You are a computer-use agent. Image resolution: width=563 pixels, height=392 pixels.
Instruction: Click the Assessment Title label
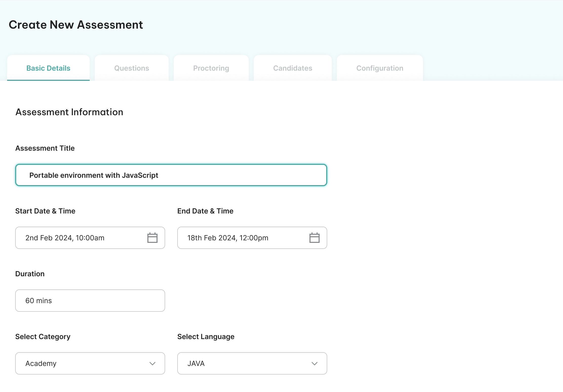click(x=45, y=148)
